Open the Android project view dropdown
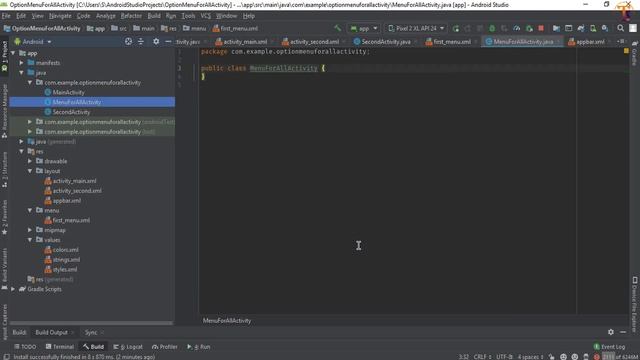 (33, 41)
